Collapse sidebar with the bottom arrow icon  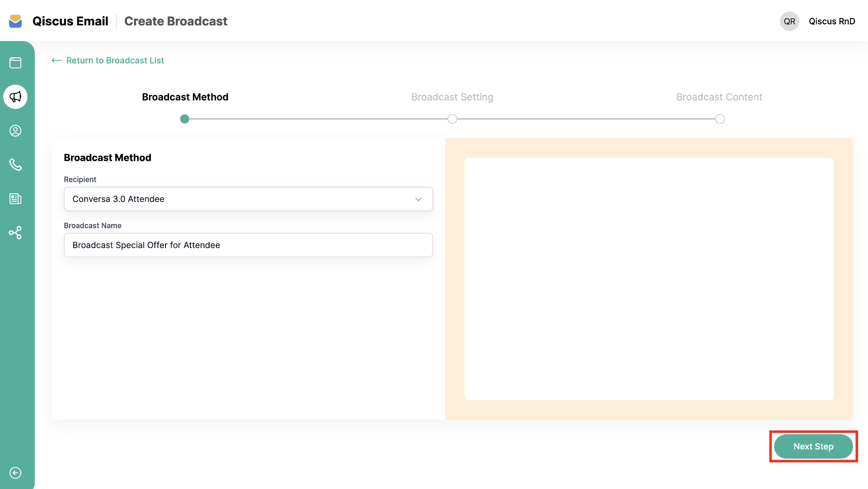pyautogui.click(x=15, y=473)
